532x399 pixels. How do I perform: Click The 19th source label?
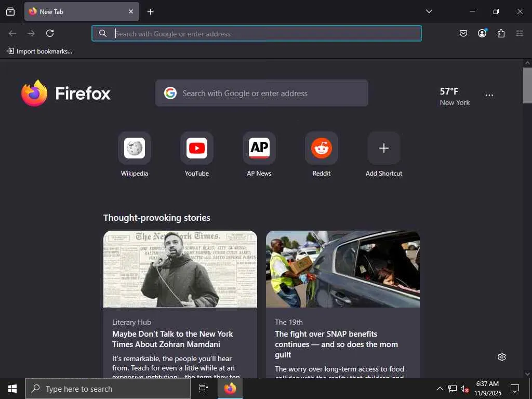(289, 322)
